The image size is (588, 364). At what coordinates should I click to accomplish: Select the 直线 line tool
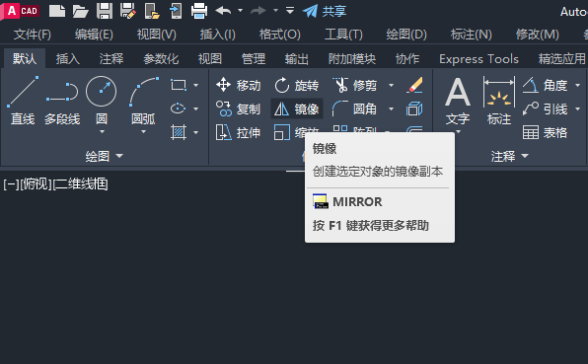23,101
